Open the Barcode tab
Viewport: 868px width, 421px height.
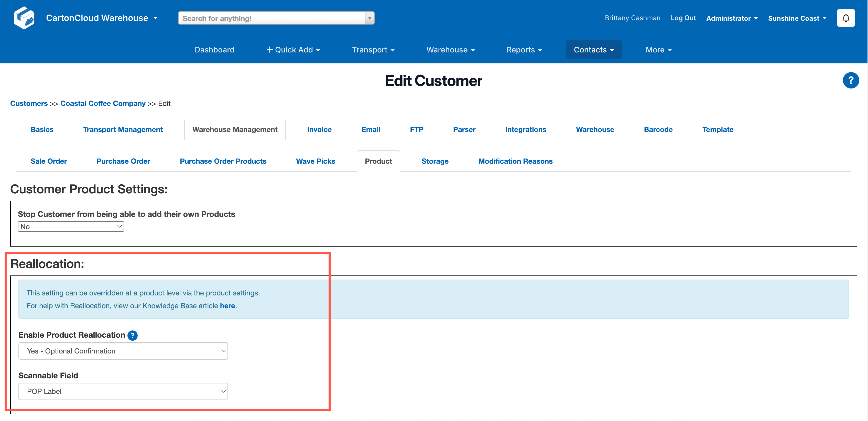(658, 130)
